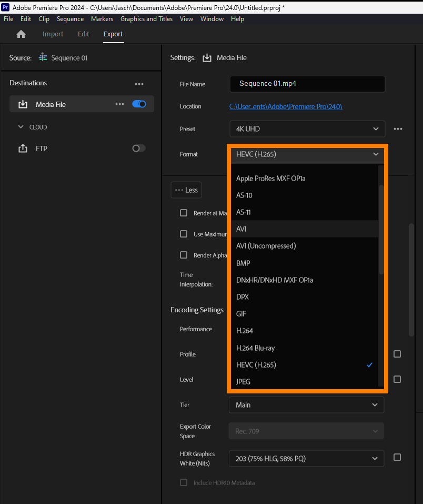Check Use Maximum Render Quality
This screenshot has height=504, width=423.
point(184,234)
